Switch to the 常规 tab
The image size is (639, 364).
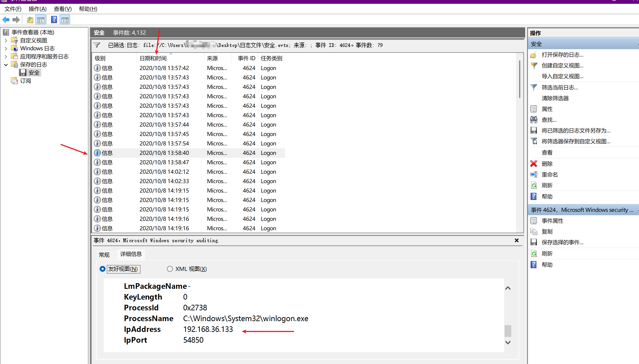pos(104,254)
